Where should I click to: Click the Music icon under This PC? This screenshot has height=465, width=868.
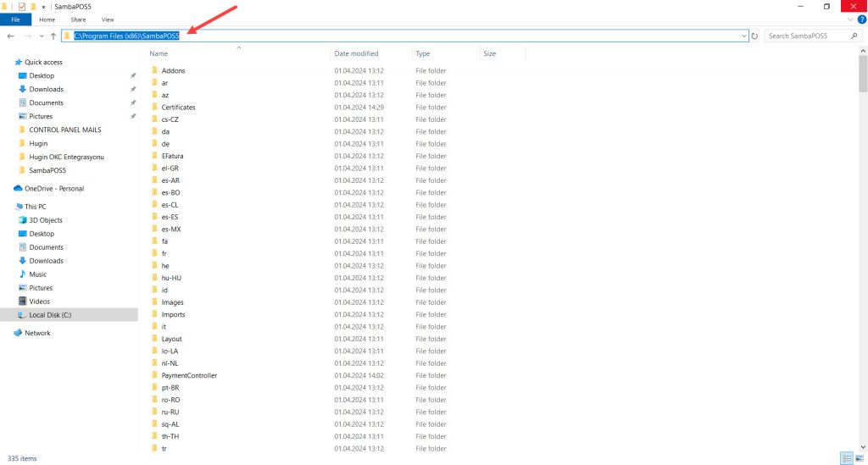(x=22, y=274)
